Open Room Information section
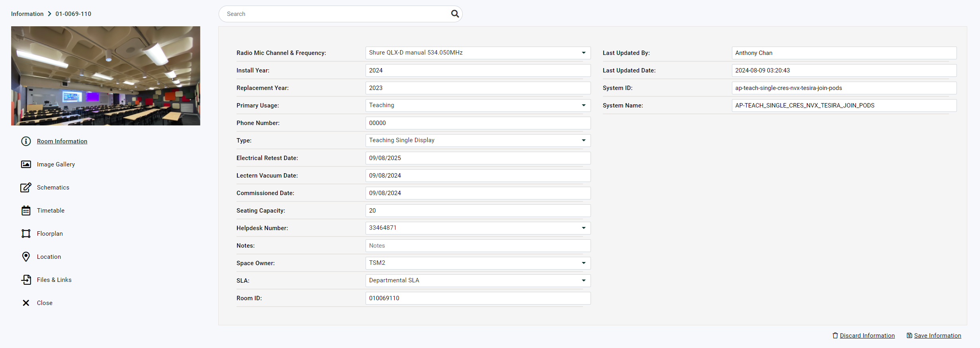The height and width of the screenshot is (348, 980). pos(62,141)
